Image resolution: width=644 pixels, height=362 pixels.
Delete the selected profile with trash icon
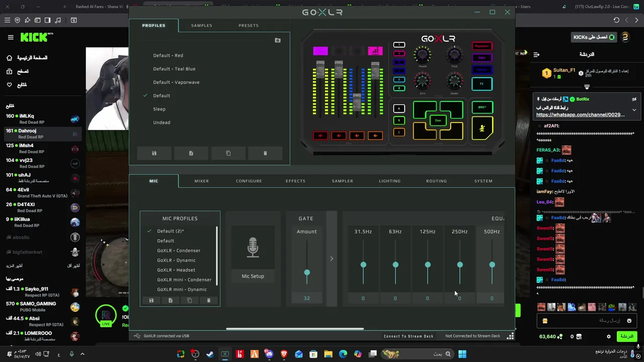tap(265, 153)
